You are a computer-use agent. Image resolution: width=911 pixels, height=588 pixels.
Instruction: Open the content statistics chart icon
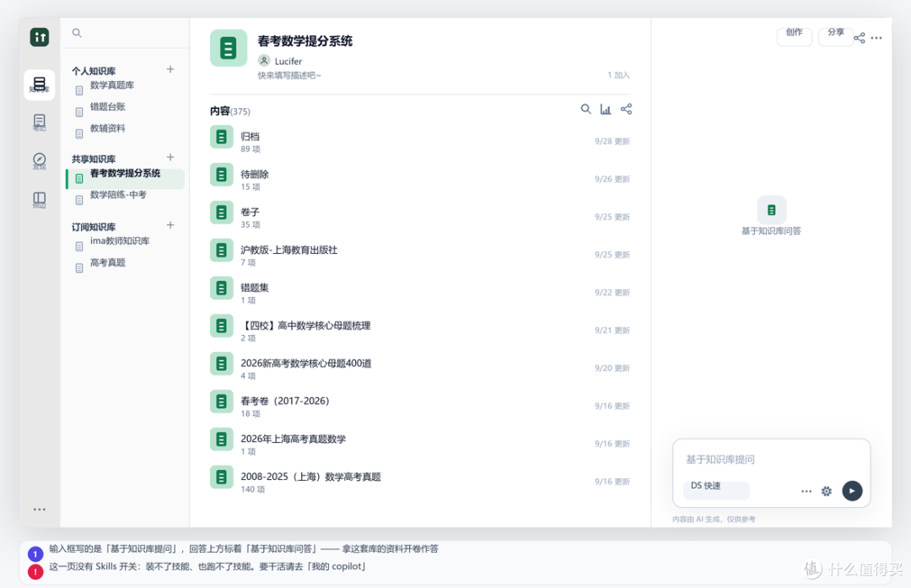coord(606,109)
